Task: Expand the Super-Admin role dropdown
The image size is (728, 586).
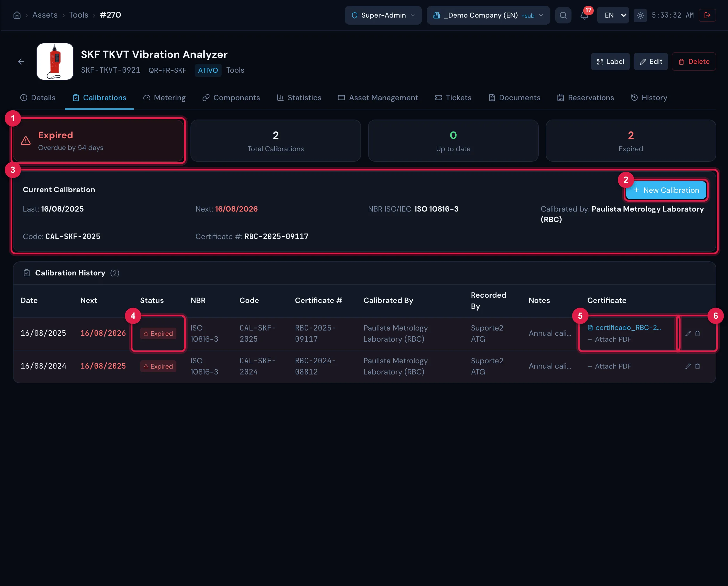Action: pos(383,15)
